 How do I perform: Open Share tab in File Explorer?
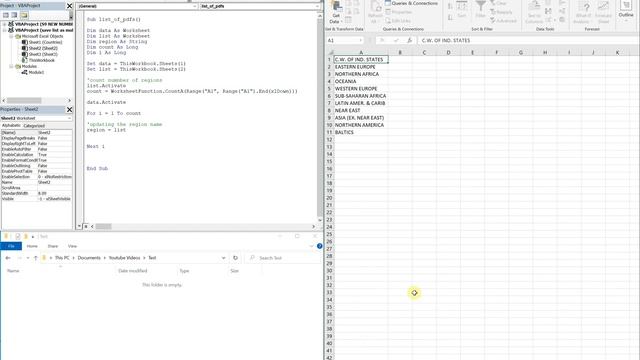(53, 246)
